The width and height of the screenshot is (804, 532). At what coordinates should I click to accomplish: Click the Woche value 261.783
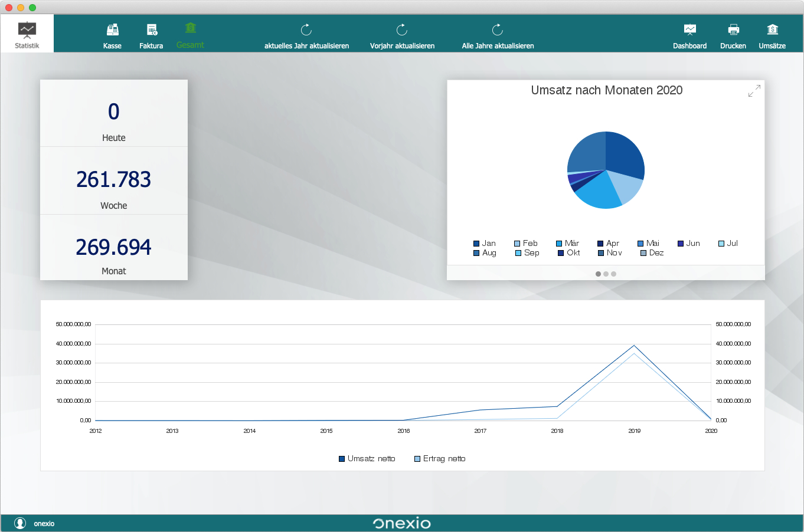coord(114,179)
